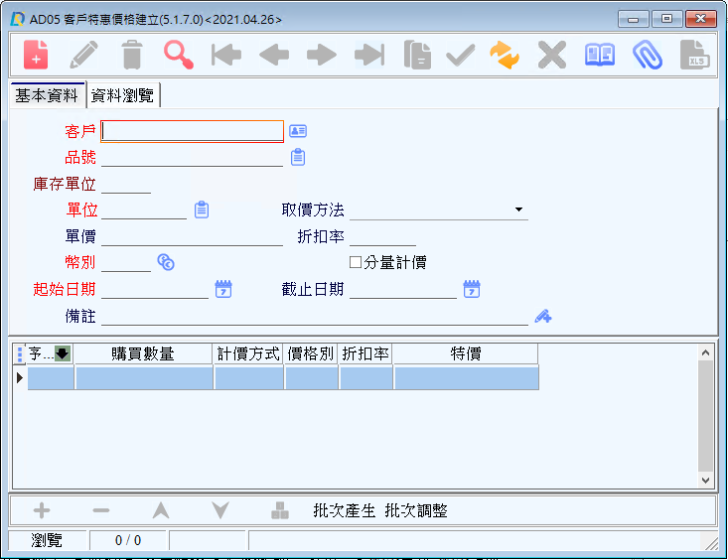Image resolution: width=728 pixels, height=560 pixels.
Task: Click the cancel X toolbar icon
Action: pos(552,55)
